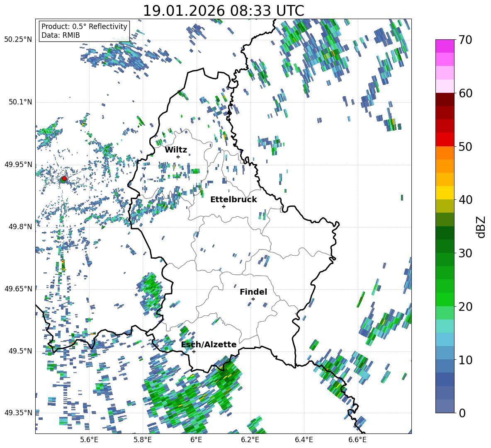Click the 'Wiltz' city label
Screen dimensions: 491x448
coord(176,150)
